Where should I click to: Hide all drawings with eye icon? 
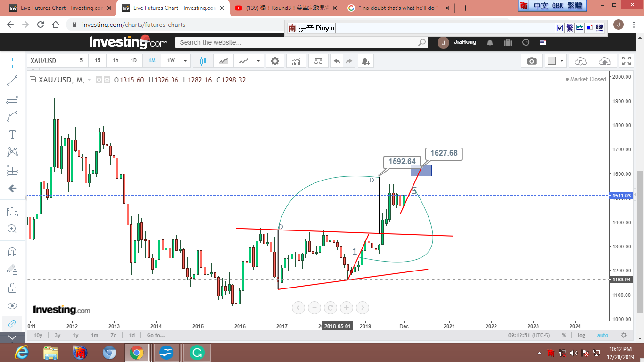pos(12,306)
